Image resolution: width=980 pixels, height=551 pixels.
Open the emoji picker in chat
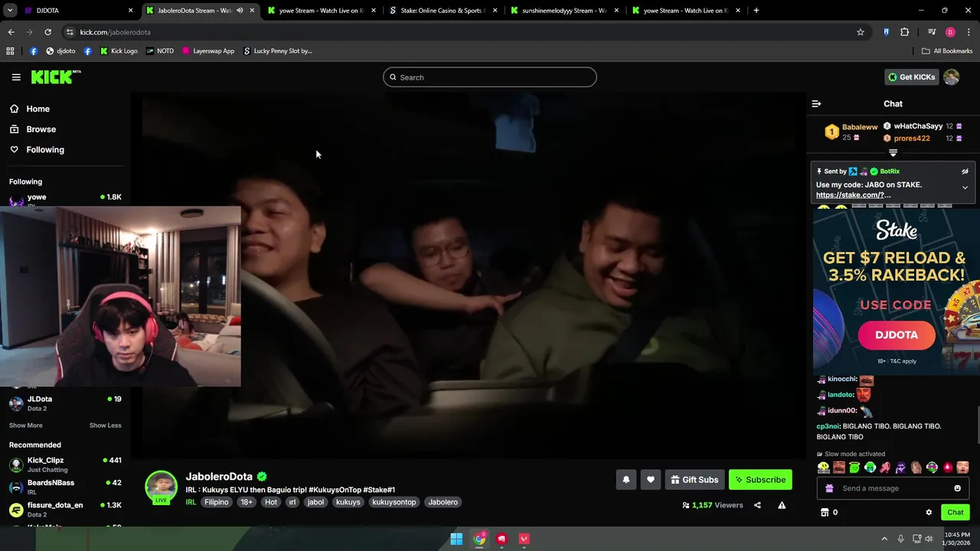(x=957, y=488)
